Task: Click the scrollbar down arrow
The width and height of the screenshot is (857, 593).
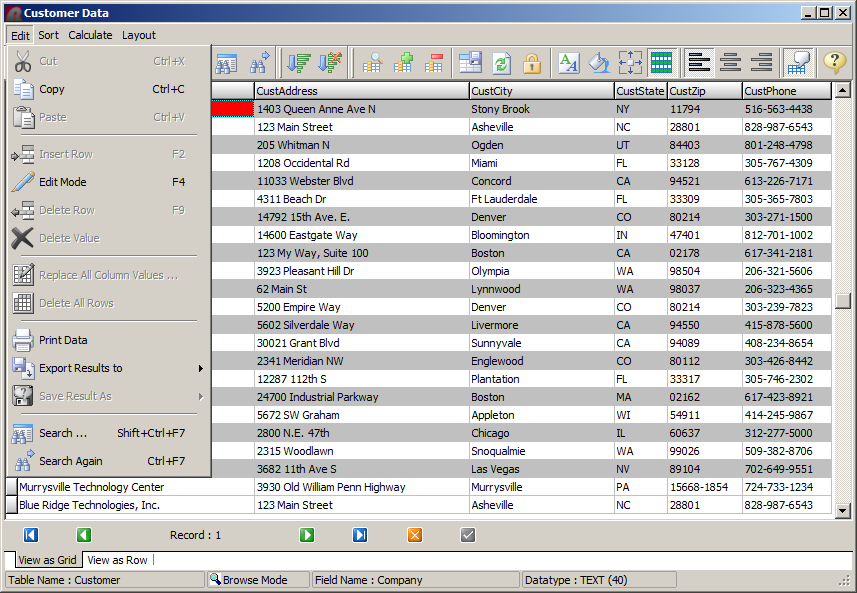Action: point(842,510)
